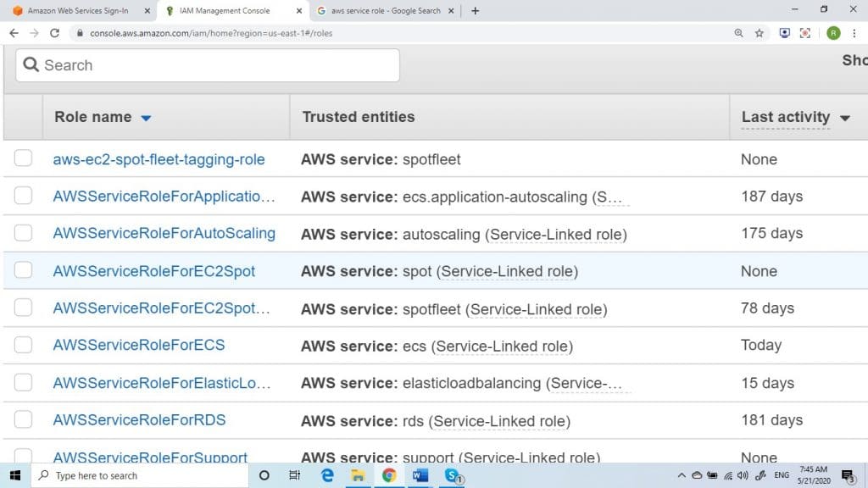The width and height of the screenshot is (868, 488).
Task: Open the AWSServiceRoleForElasticLo... role
Action: click(x=162, y=383)
